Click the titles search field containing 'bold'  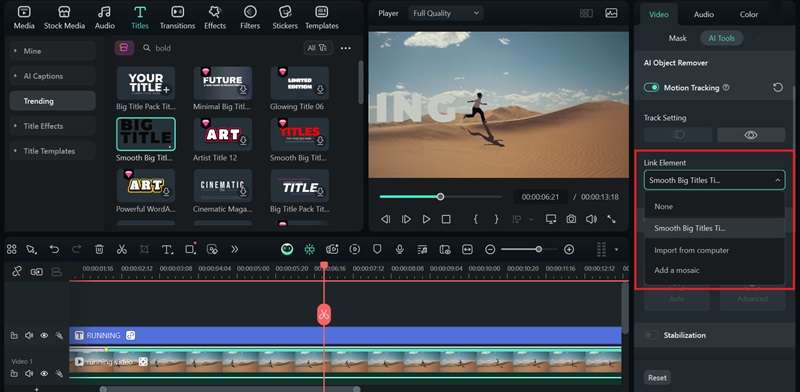219,48
